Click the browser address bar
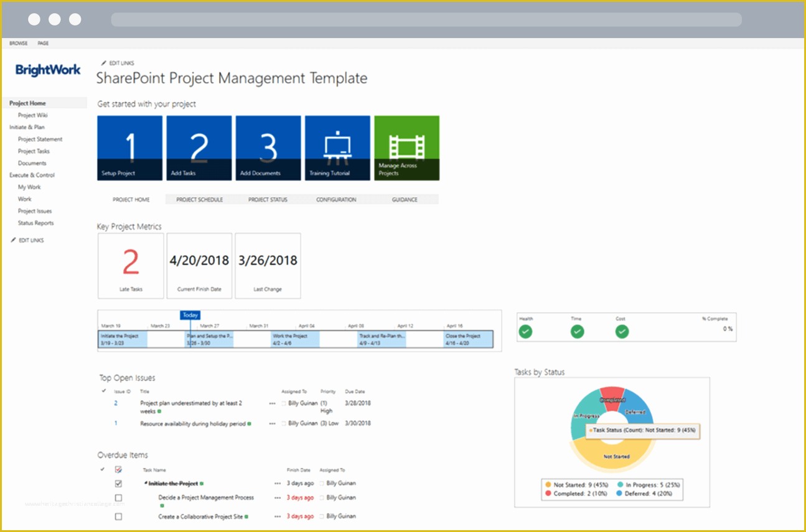 click(426, 19)
